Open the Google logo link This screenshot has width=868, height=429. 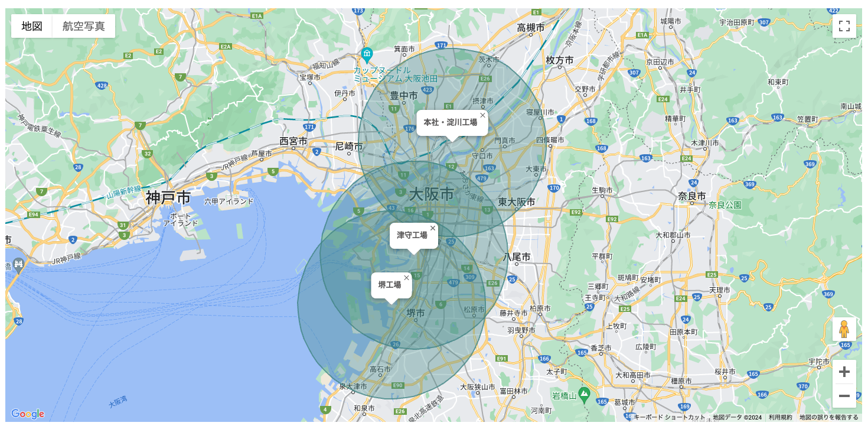click(x=28, y=414)
